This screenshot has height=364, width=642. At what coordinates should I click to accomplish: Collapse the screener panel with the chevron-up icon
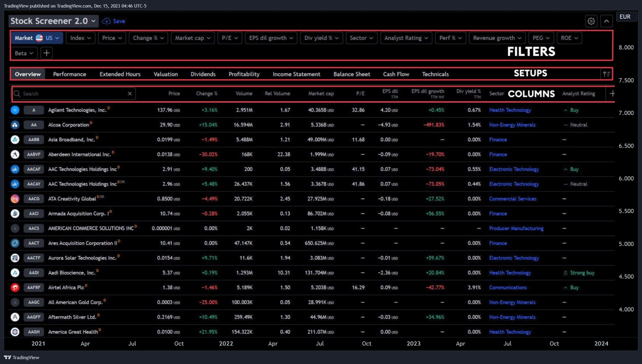click(606, 21)
